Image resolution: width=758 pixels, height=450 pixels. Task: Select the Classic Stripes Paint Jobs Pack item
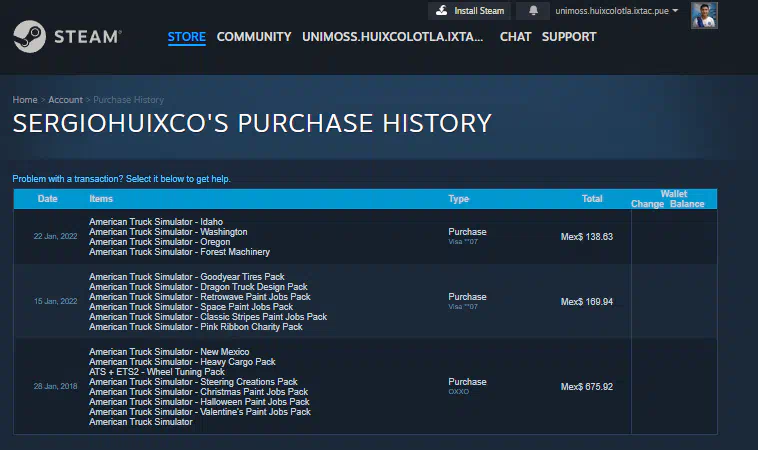[208, 317]
